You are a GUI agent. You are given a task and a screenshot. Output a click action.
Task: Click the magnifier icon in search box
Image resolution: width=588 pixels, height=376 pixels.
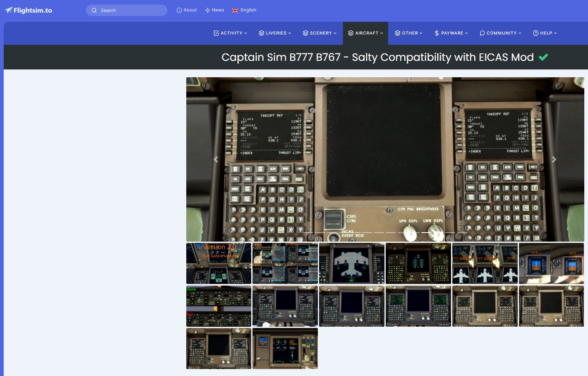(94, 10)
